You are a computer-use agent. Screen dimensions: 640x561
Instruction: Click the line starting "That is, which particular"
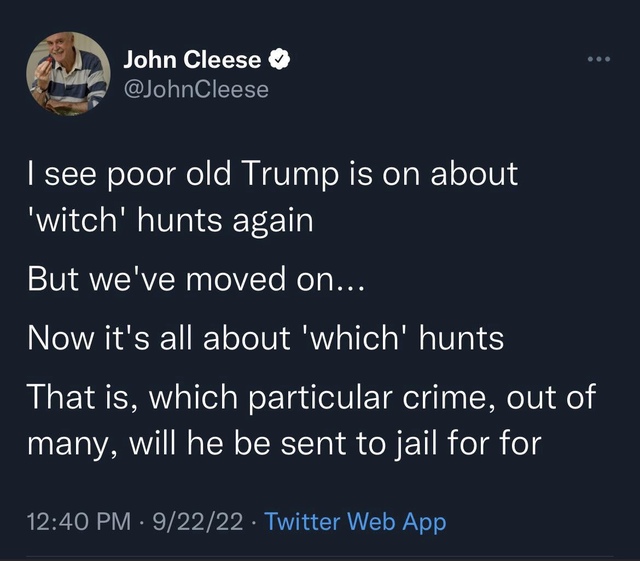[x=310, y=396]
